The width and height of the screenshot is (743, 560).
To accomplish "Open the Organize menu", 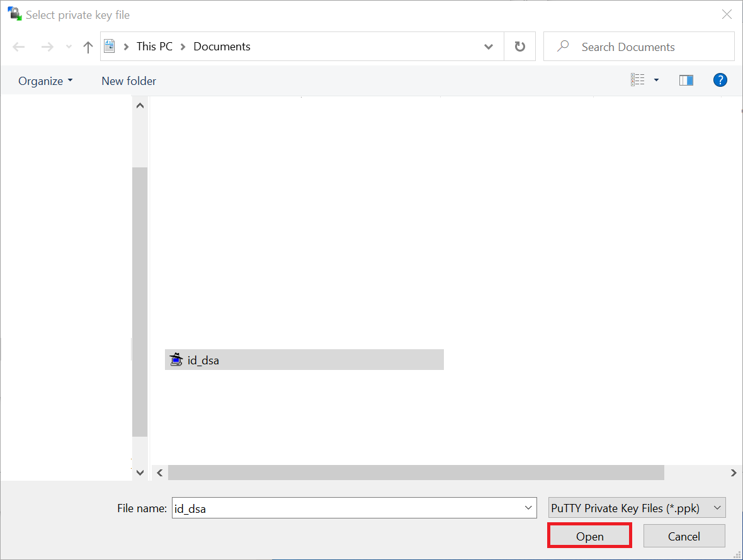I will click(x=45, y=81).
